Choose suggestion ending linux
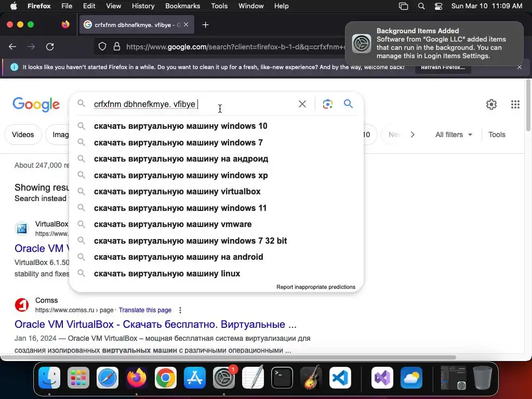 tap(217, 273)
